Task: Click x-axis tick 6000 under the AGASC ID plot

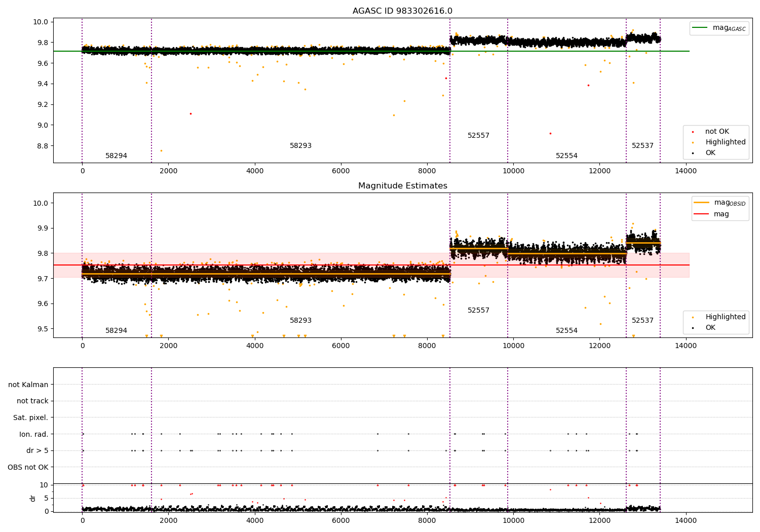Action: point(340,171)
